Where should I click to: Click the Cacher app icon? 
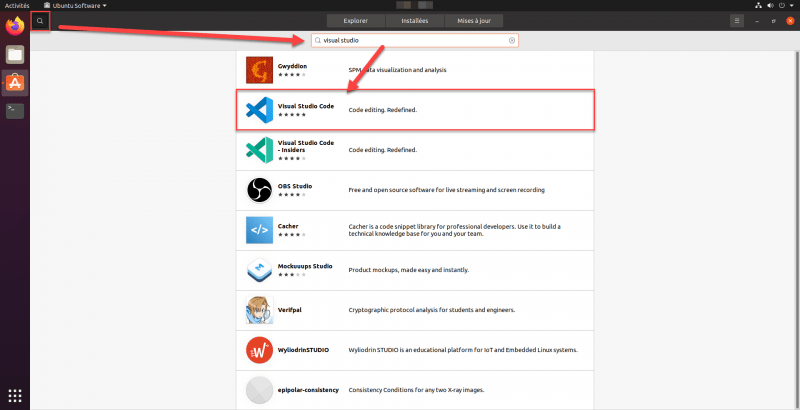(x=259, y=230)
